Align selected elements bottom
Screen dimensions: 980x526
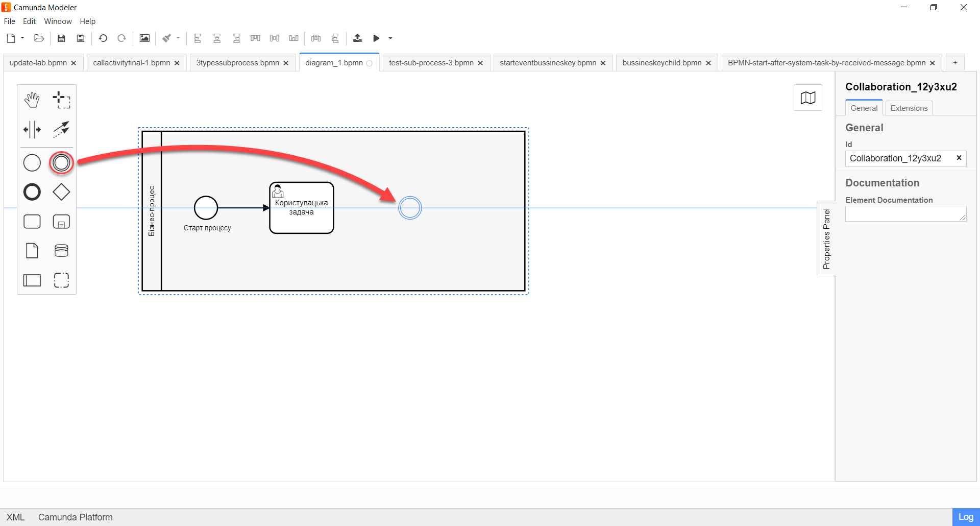pos(293,38)
